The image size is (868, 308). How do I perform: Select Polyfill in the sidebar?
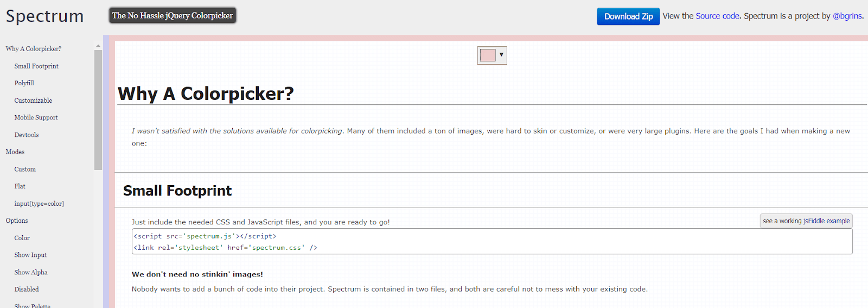[24, 83]
